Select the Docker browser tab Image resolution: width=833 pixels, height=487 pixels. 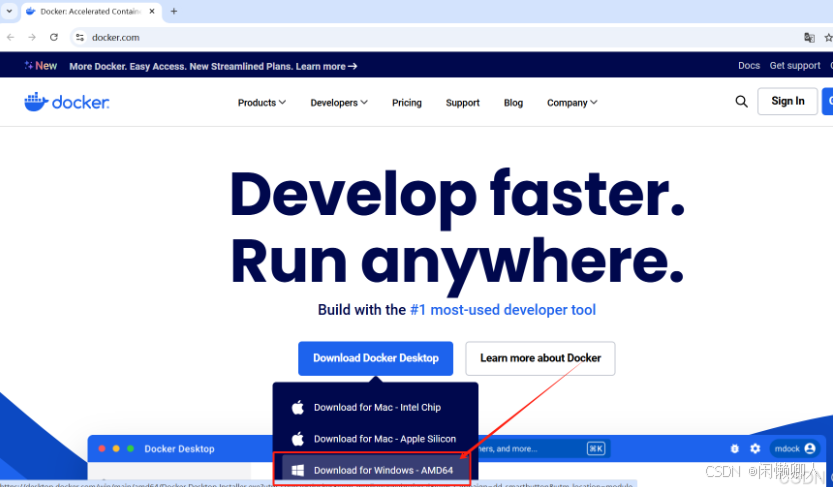[x=91, y=11]
